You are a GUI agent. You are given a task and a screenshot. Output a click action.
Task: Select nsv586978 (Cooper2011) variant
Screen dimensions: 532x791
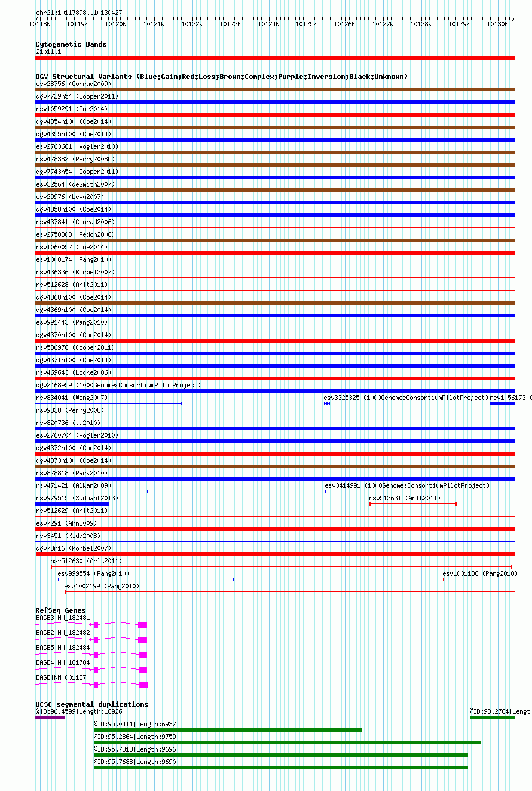click(75, 347)
